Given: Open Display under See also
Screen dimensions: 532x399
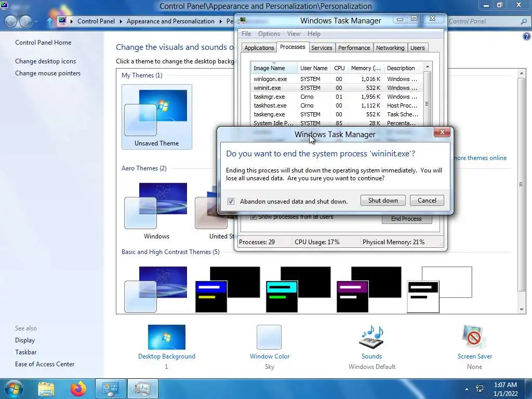Looking at the screenshot, I should 25,340.
